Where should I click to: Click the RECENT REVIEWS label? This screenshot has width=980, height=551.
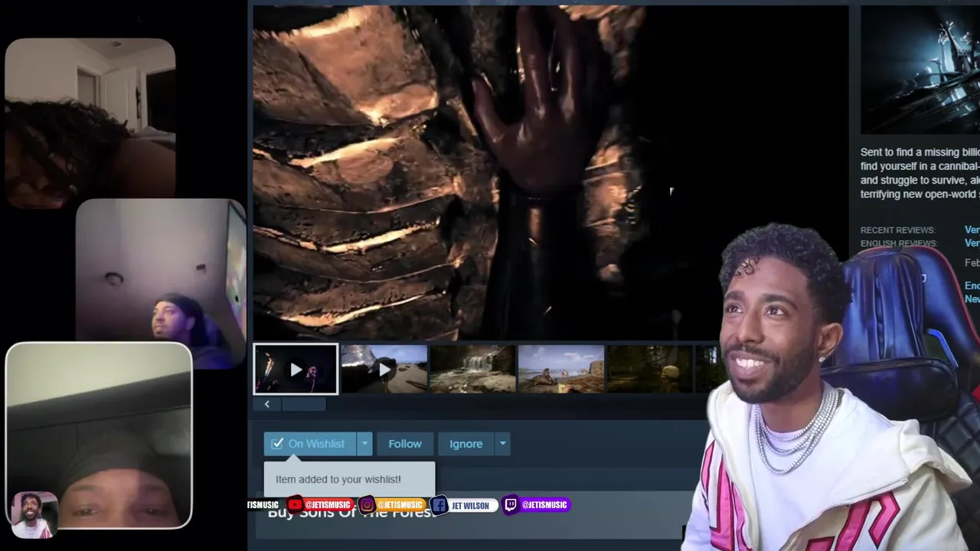[897, 230]
